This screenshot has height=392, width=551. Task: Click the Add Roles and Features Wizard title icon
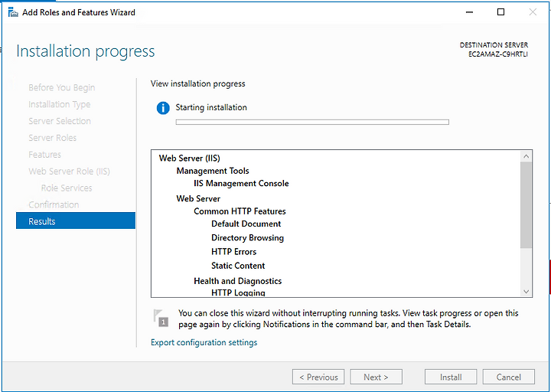[13, 13]
